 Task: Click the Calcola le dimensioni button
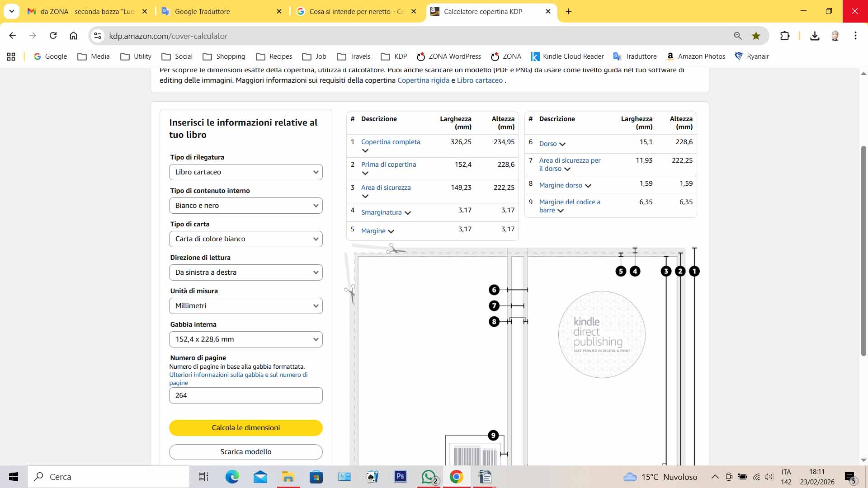click(x=245, y=427)
